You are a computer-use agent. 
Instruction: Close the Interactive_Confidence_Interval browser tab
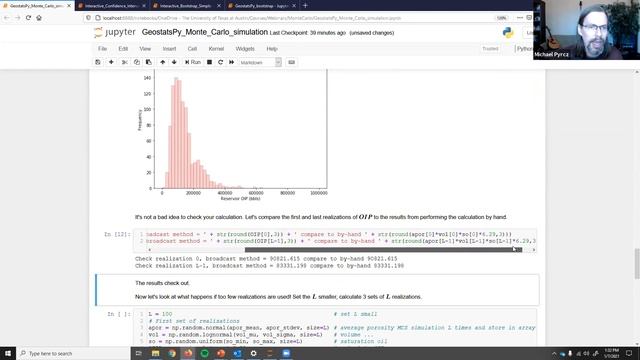144,6
